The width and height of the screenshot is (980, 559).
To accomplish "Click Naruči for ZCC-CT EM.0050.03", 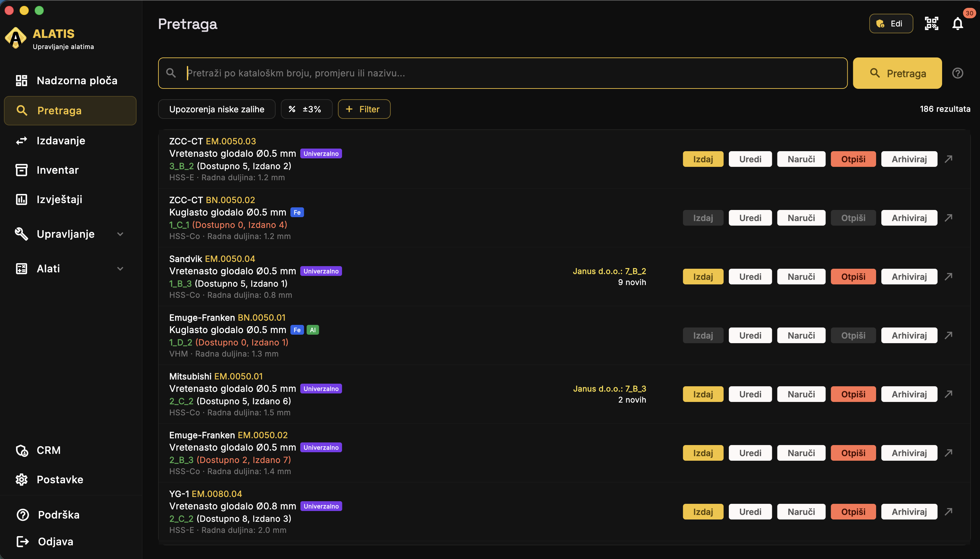I will click(801, 159).
